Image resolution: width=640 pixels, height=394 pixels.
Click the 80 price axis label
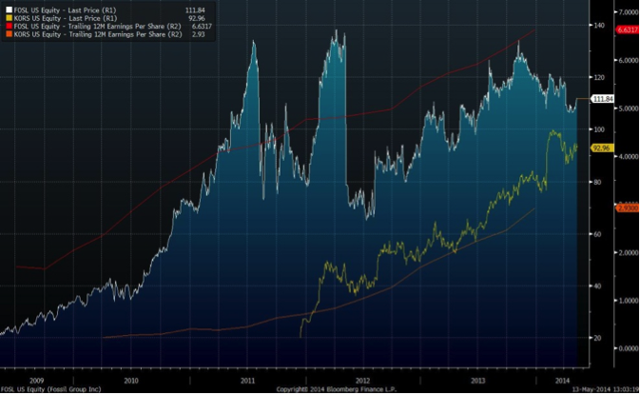coord(597,182)
